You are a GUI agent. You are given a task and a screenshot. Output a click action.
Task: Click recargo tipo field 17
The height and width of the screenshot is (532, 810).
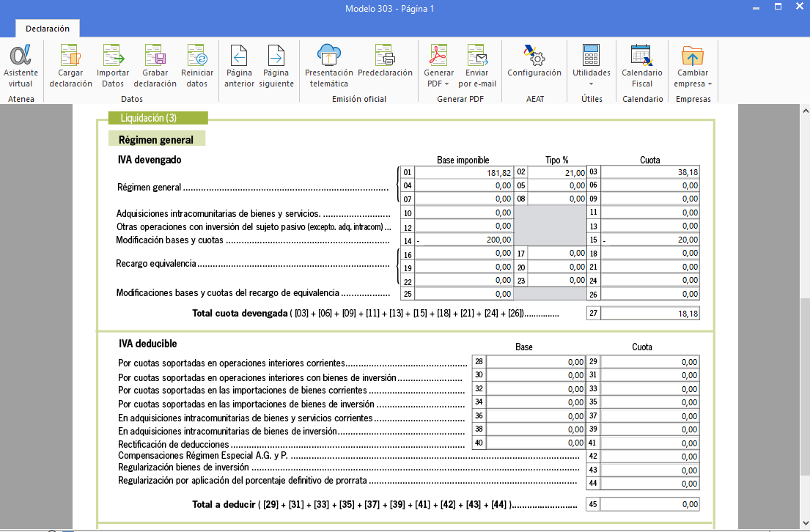pos(557,254)
